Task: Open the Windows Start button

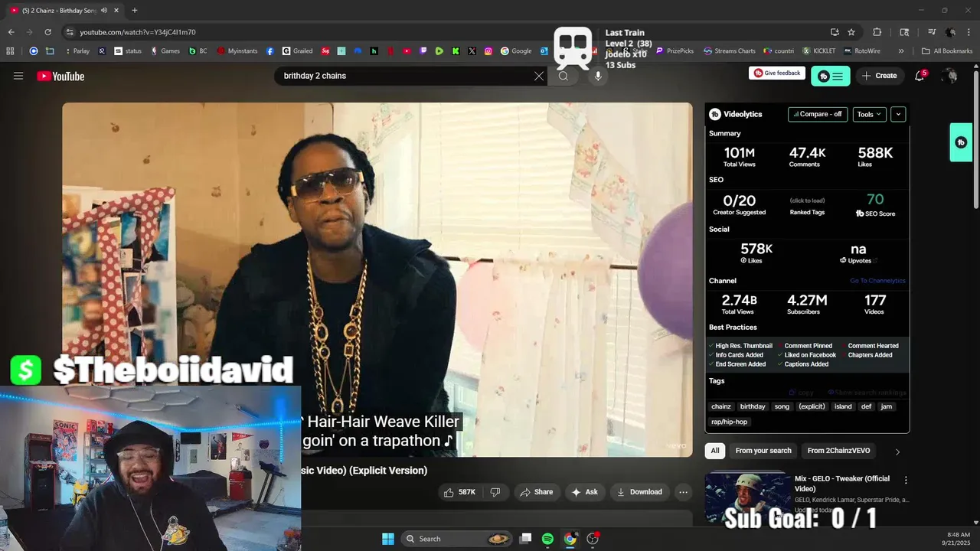Action: pos(388,539)
